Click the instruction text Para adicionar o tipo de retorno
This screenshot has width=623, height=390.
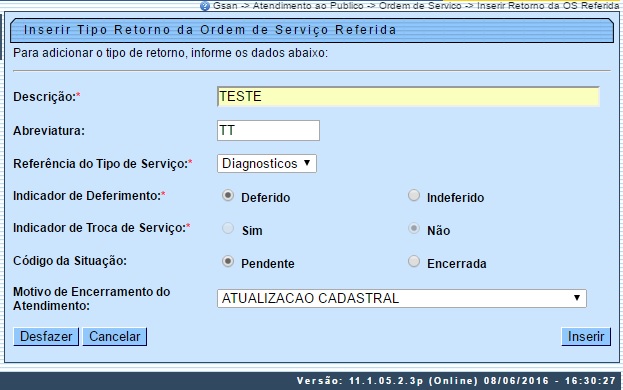170,53
